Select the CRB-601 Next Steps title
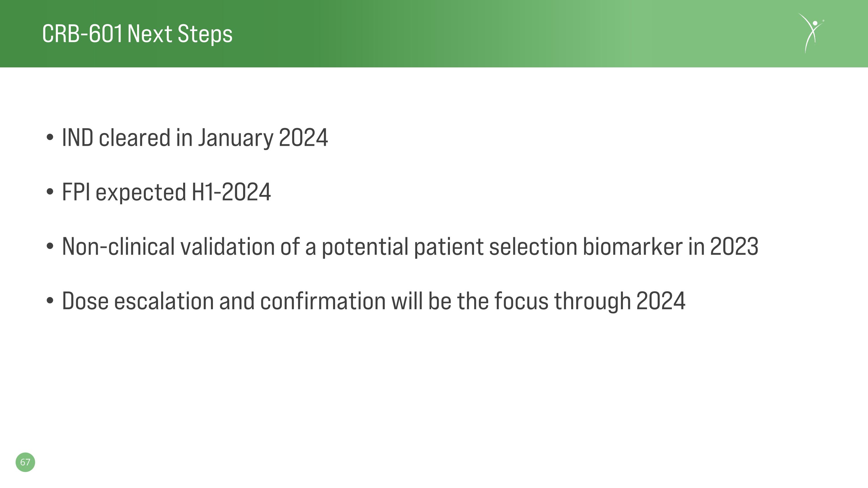This screenshot has width=868, height=488. (x=137, y=34)
